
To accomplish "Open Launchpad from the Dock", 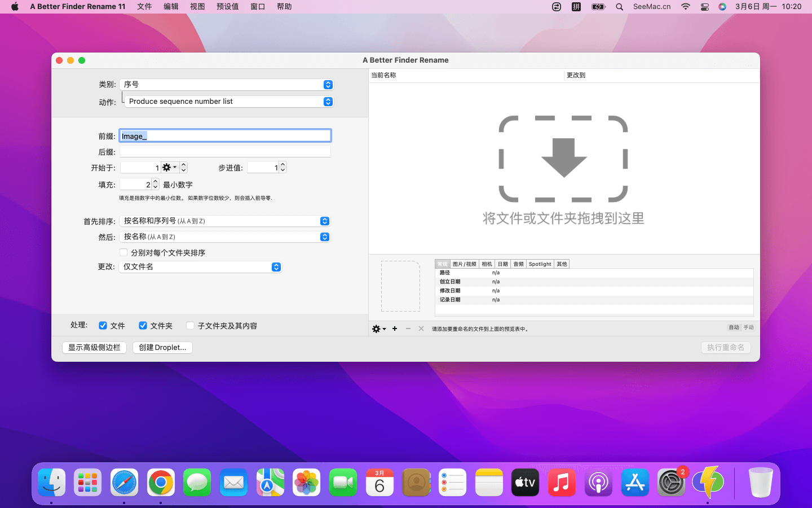I will [88, 483].
